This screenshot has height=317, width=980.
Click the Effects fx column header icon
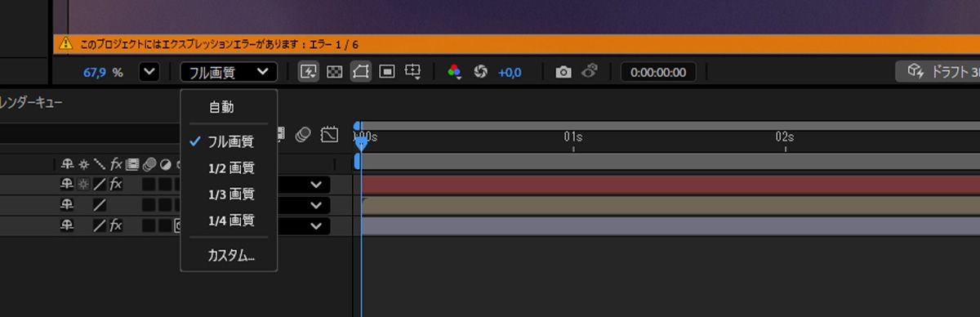[116, 163]
